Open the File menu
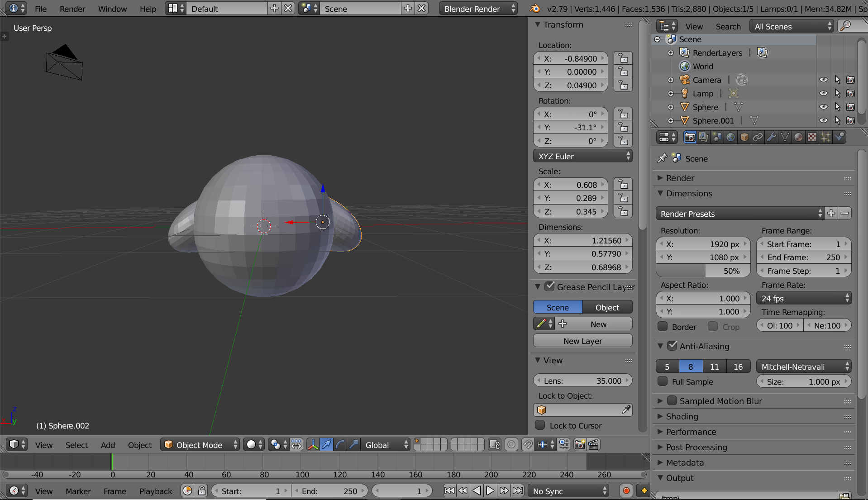 click(41, 9)
